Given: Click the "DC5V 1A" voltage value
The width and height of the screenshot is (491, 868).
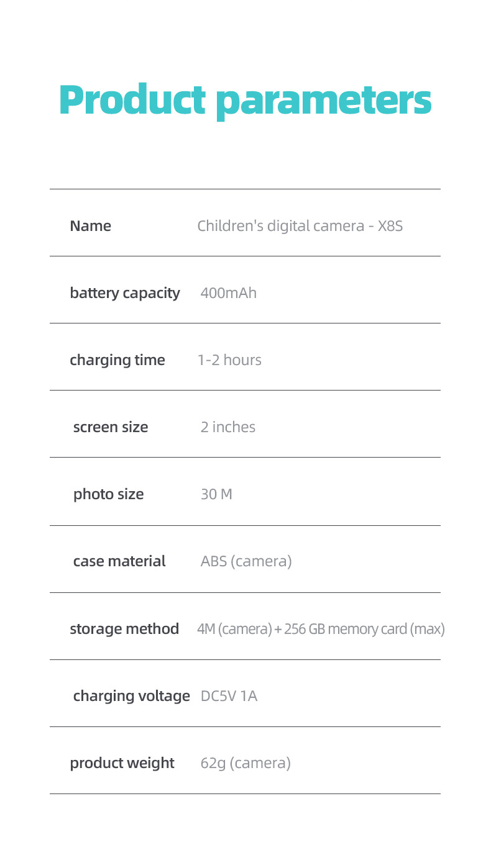Looking at the screenshot, I should pyautogui.click(x=229, y=696).
